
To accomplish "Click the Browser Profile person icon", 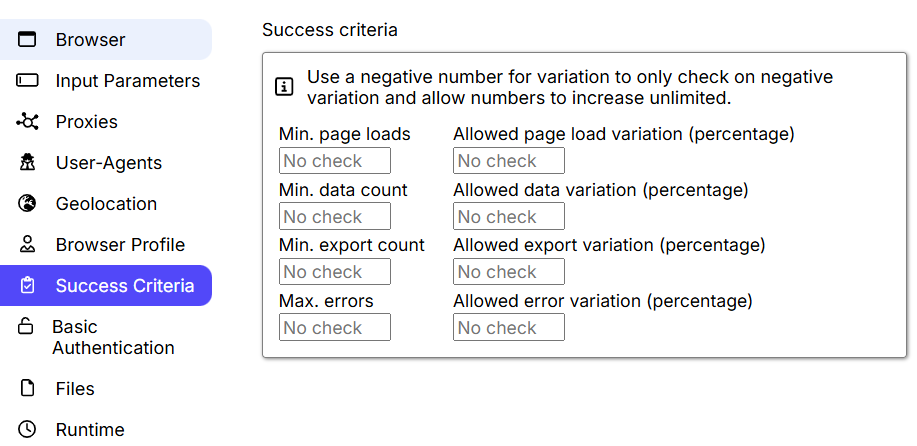I will pyautogui.click(x=27, y=245).
